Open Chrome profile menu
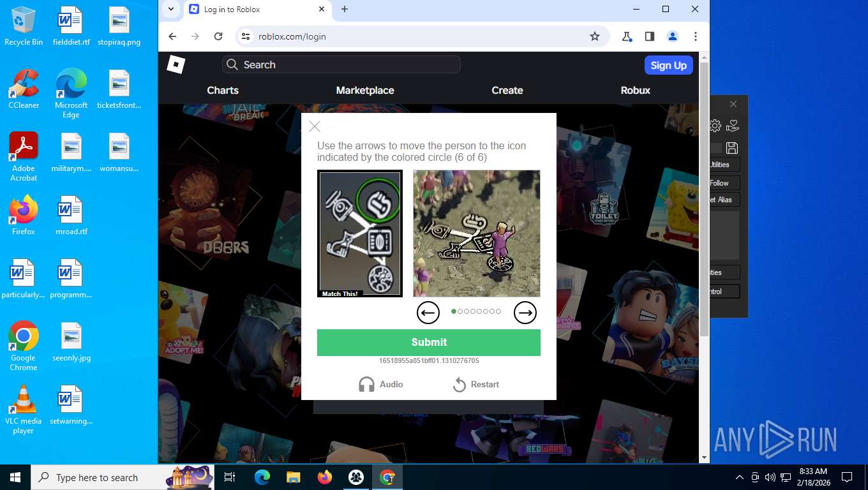 pyautogui.click(x=673, y=36)
